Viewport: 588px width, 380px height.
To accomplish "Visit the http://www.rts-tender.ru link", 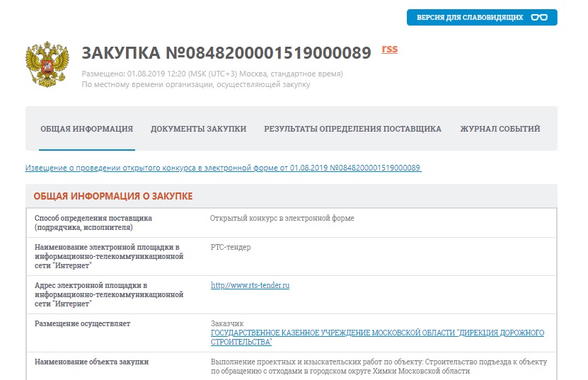I will tap(250, 285).
